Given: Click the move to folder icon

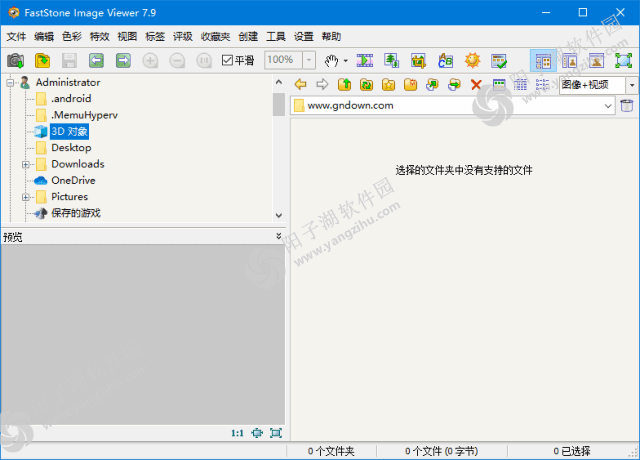Looking at the screenshot, I should click(x=454, y=84).
